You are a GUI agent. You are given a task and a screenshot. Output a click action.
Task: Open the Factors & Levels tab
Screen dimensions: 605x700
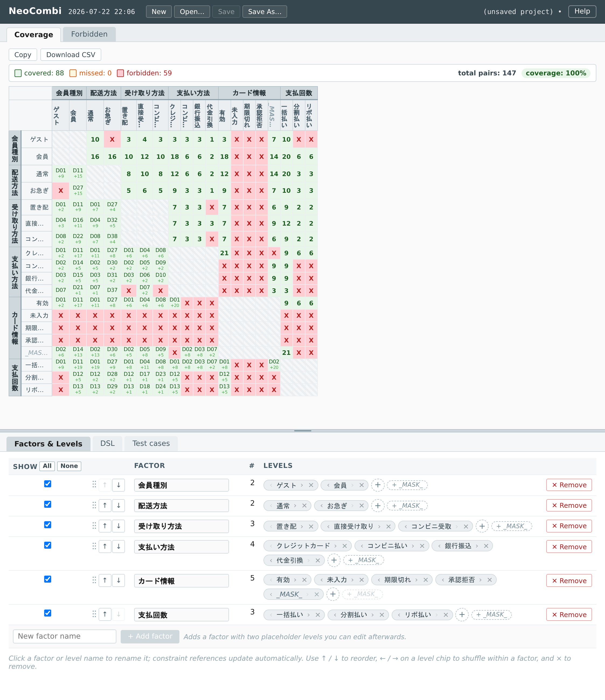(48, 444)
